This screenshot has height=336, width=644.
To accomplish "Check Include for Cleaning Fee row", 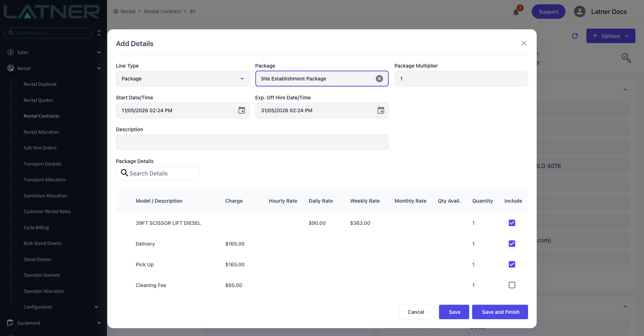I will tap(512, 285).
